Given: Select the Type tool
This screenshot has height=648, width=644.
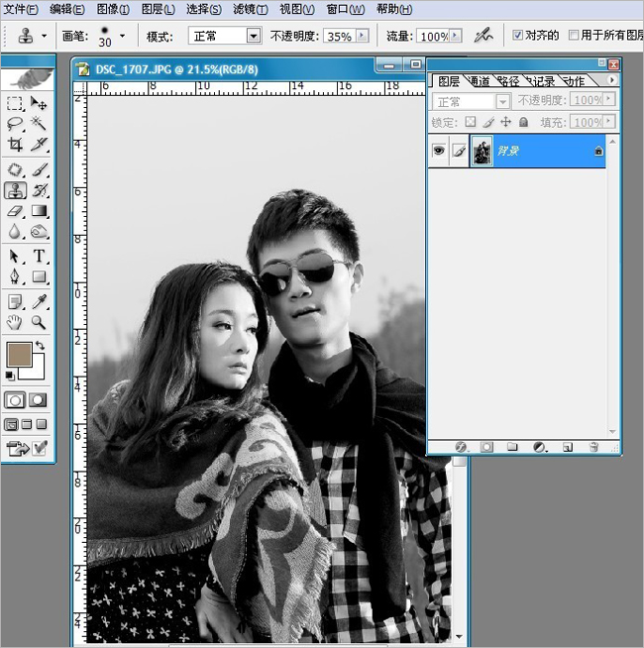Looking at the screenshot, I should pyautogui.click(x=39, y=257).
